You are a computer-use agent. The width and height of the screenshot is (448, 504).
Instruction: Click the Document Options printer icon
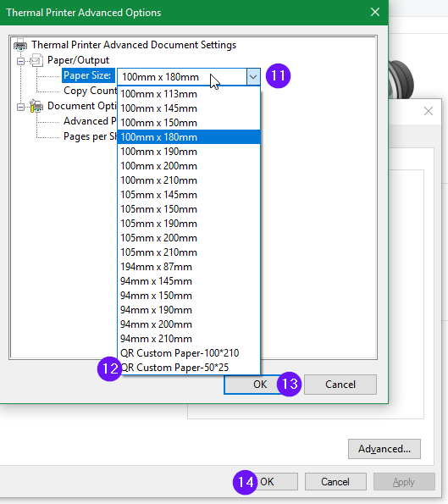pos(36,106)
